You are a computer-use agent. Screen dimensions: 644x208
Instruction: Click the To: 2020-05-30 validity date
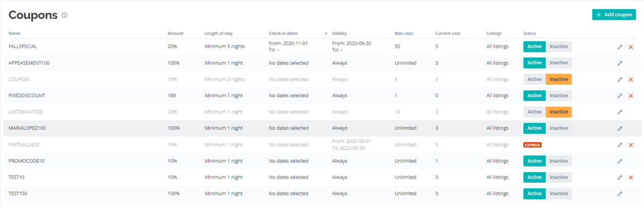(x=348, y=148)
